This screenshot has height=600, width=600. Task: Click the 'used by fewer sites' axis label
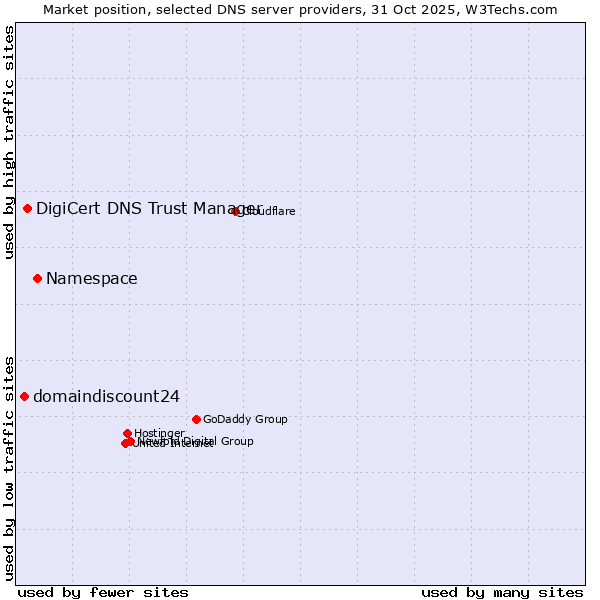pyautogui.click(x=103, y=592)
